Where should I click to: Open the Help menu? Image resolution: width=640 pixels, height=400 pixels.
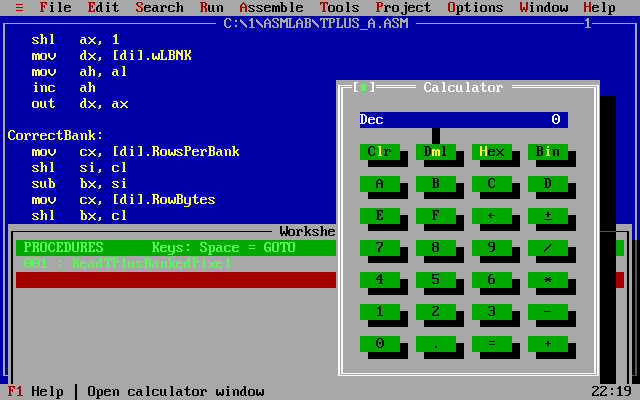(x=599, y=7)
